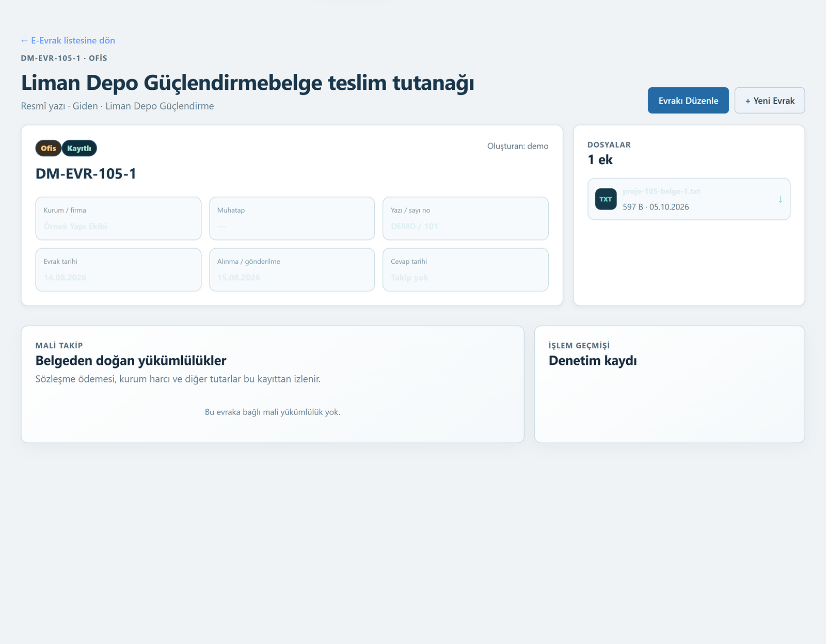This screenshot has width=826, height=644.
Task: Click the TXT file type icon
Action: (606, 199)
